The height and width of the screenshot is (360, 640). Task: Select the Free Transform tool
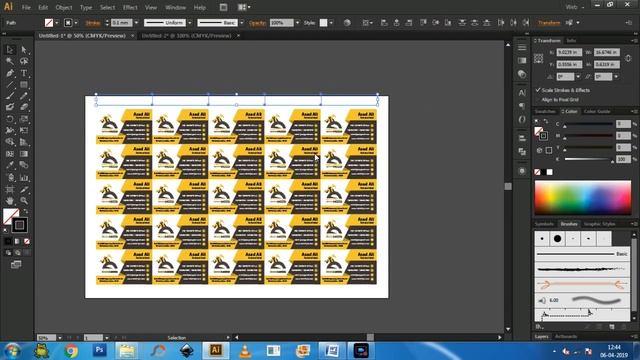pos(24,130)
